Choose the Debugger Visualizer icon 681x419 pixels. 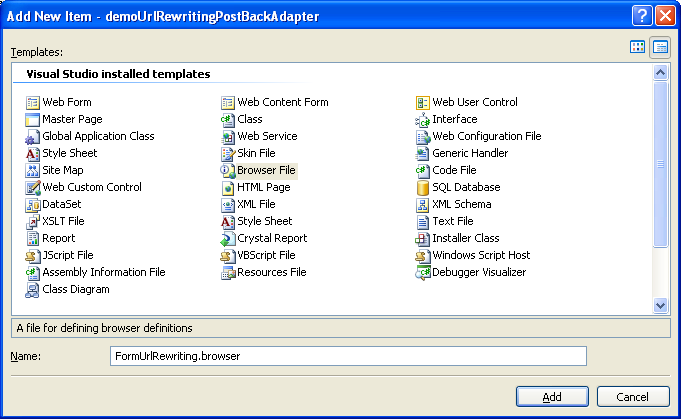pos(423,272)
